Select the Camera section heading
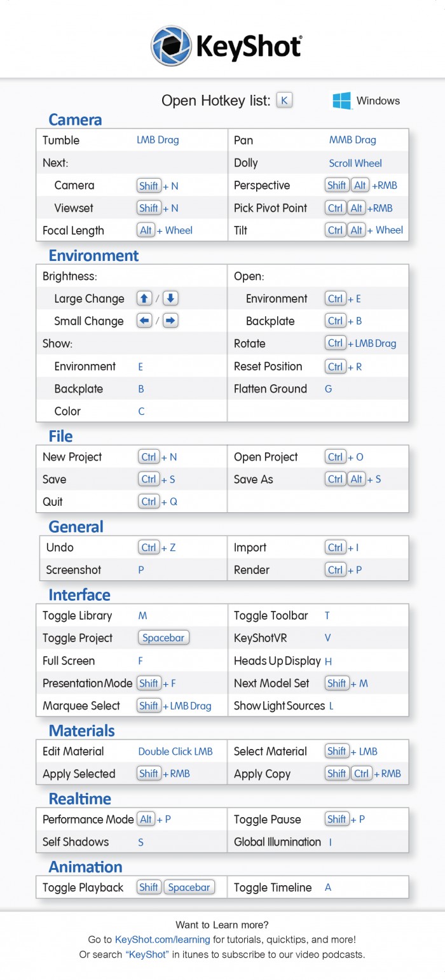Screen dimensions: 445x980 tap(75, 120)
